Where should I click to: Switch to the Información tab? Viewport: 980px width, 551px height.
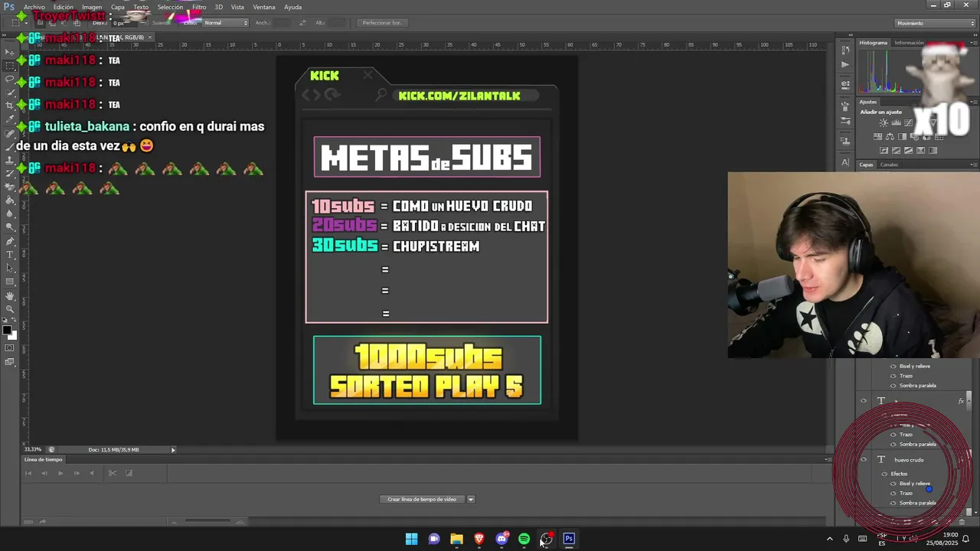909,43
